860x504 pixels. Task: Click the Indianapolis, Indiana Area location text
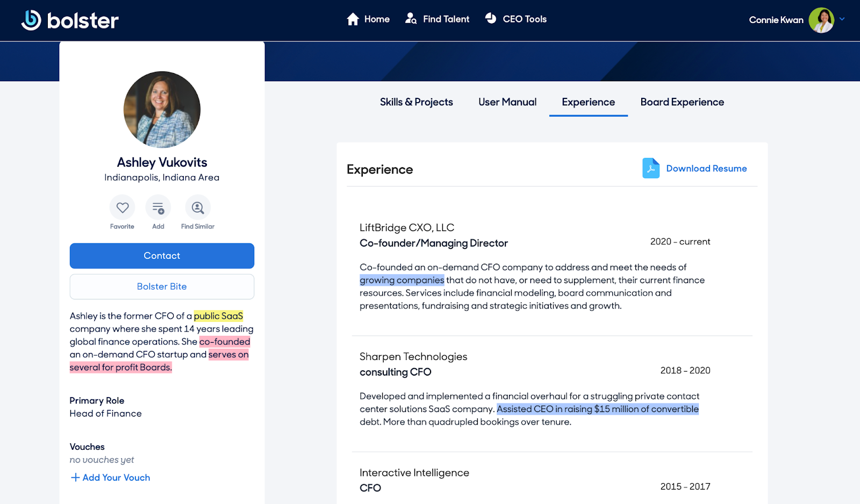(x=162, y=177)
